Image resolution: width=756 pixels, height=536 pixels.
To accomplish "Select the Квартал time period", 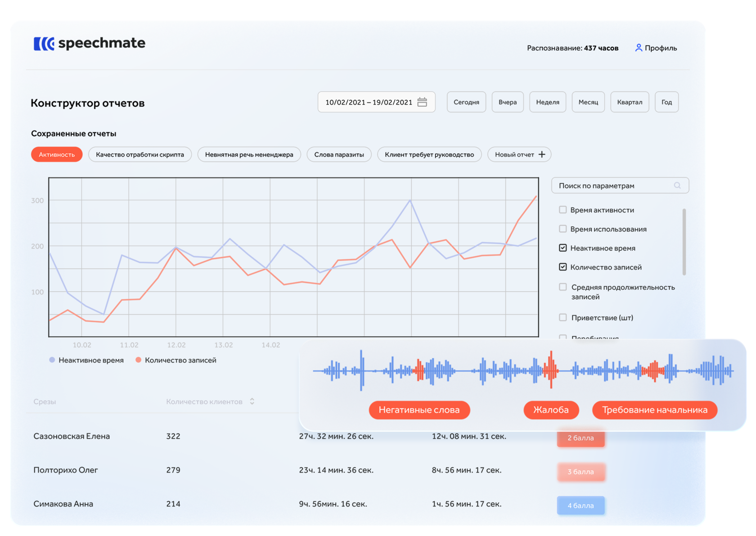I will (630, 102).
